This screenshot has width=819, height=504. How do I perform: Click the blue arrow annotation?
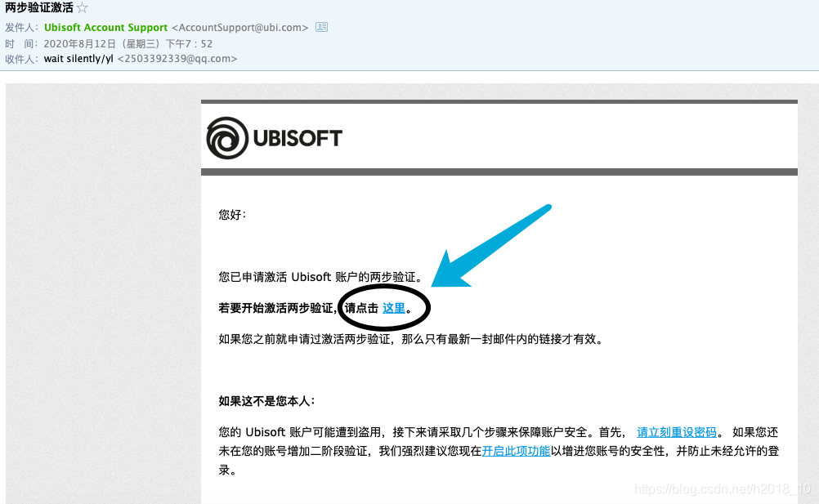tap(491, 246)
